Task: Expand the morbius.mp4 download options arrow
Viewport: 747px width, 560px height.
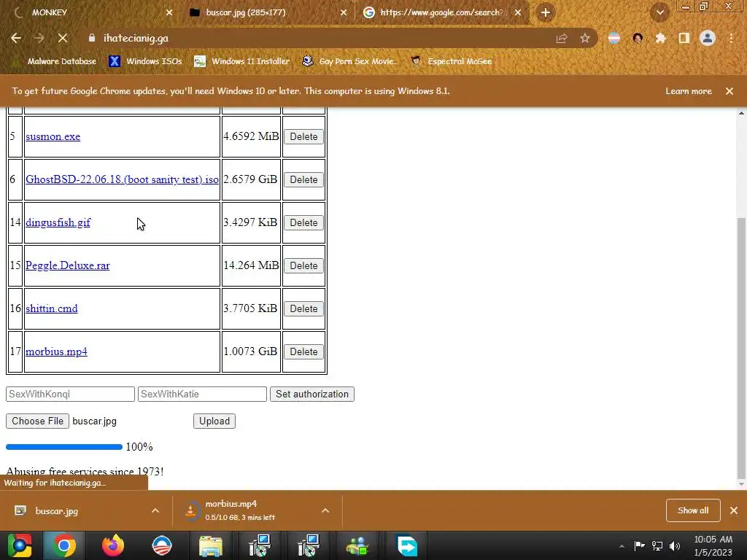Action: pyautogui.click(x=325, y=510)
